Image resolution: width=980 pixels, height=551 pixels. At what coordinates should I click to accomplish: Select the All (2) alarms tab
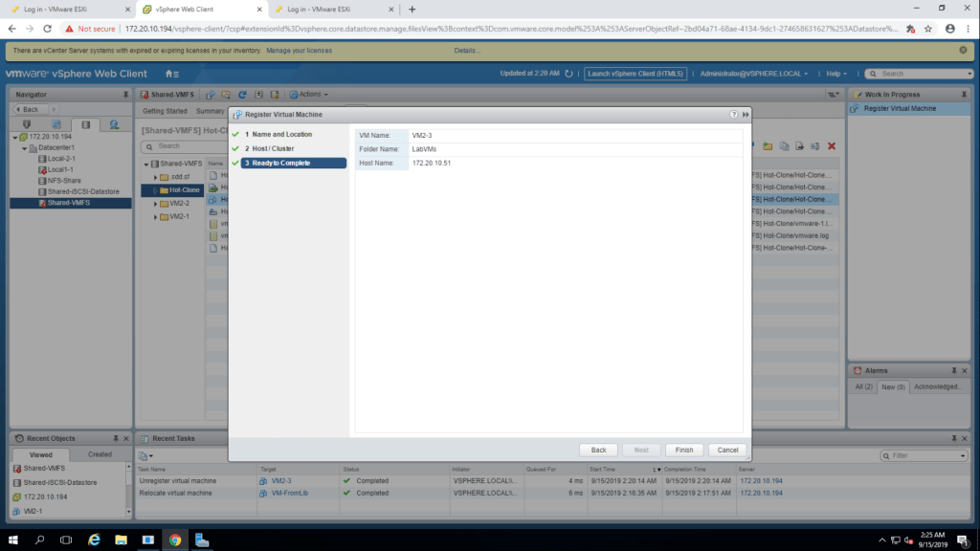pyautogui.click(x=862, y=386)
